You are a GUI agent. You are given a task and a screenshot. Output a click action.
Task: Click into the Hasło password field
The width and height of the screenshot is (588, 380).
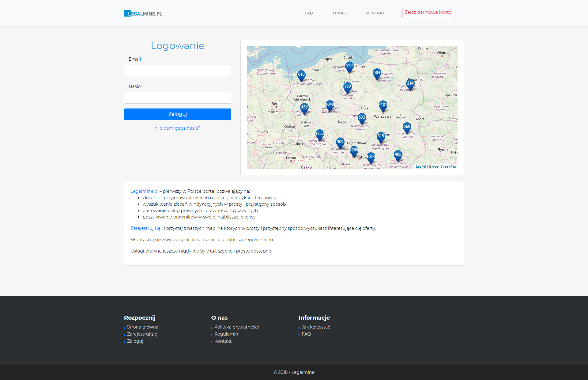click(x=178, y=98)
